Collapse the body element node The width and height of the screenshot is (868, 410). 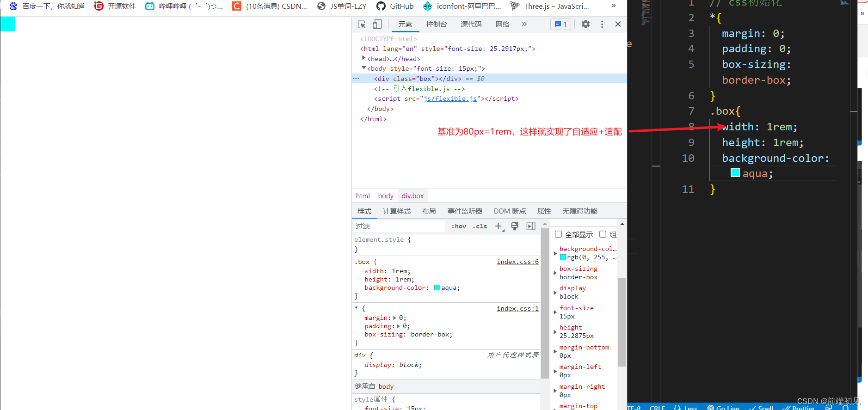363,68
